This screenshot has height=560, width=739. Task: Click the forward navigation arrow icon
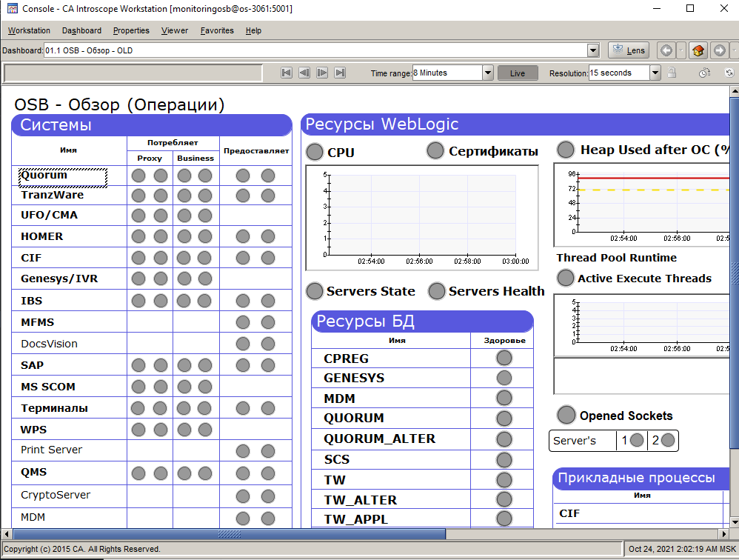(x=719, y=50)
